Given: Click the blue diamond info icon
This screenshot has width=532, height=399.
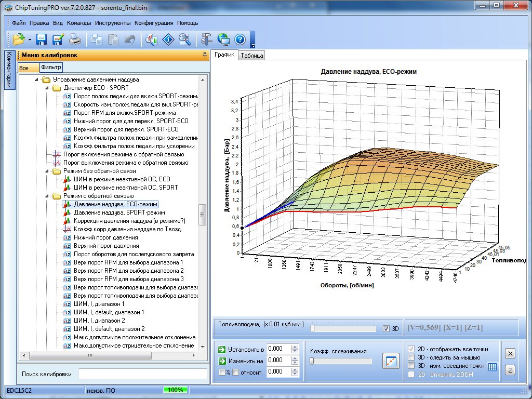Looking at the screenshot, I should click(168, 39).
